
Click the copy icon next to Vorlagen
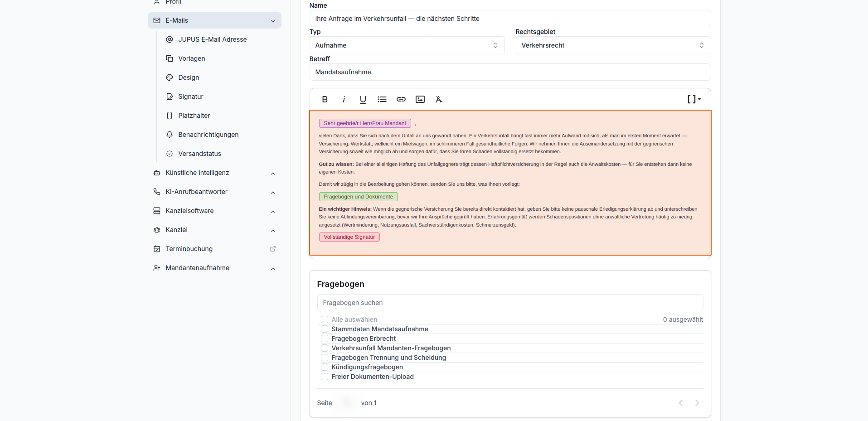170,58
